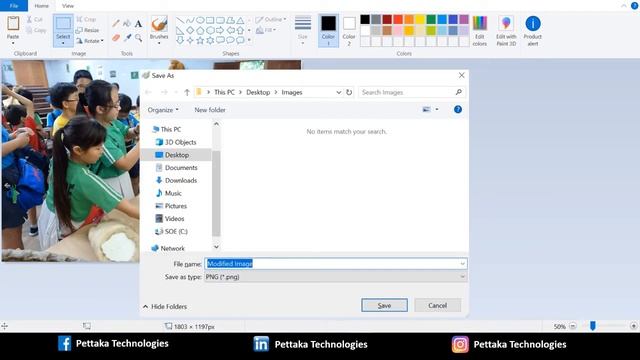Open the shape Outline dropdown
Screen dimensions: 640x360
(271, 19)
